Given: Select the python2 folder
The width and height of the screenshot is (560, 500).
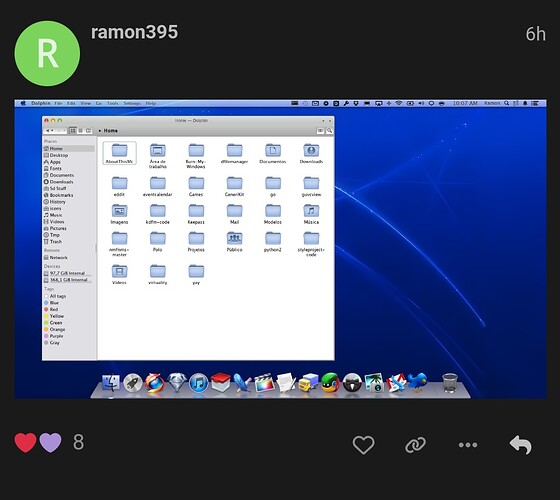Looking at the screenshot, I should pos(273,242).
